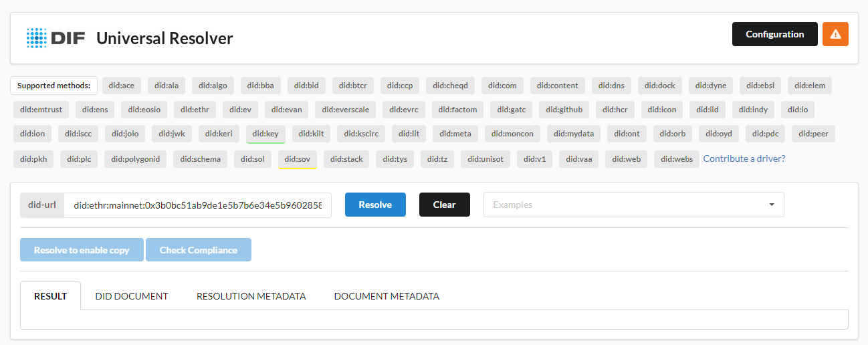Image resolution: width=868 pixels, height=345 pixels.
Task: Click Resolve to enable copy button
Action: (82, 250)
